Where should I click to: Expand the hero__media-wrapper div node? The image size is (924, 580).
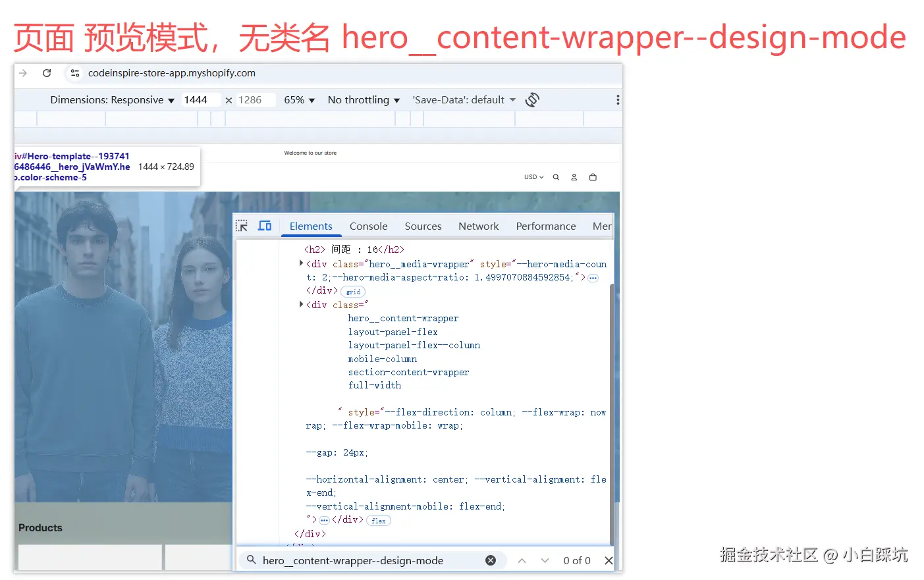pyautogui.click(x=302, y=263)
